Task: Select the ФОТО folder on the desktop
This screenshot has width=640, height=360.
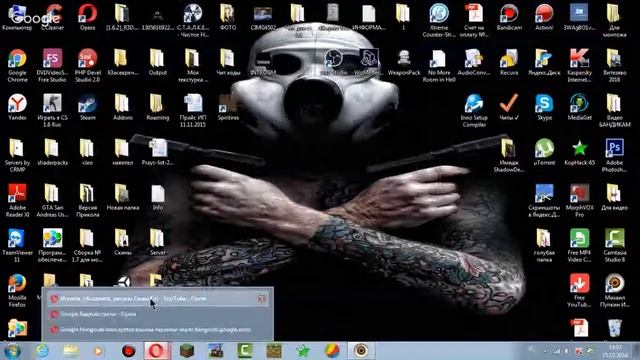Action: click(228, 17)
